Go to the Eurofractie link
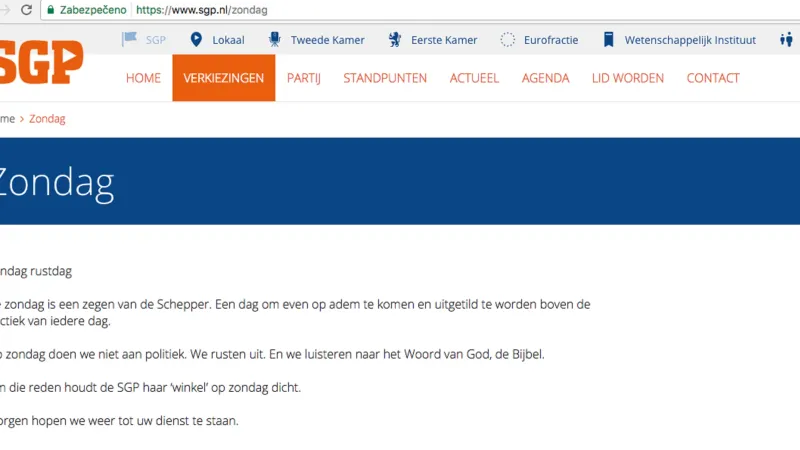The height and width of the screenshot is (450, 800). 551,40
